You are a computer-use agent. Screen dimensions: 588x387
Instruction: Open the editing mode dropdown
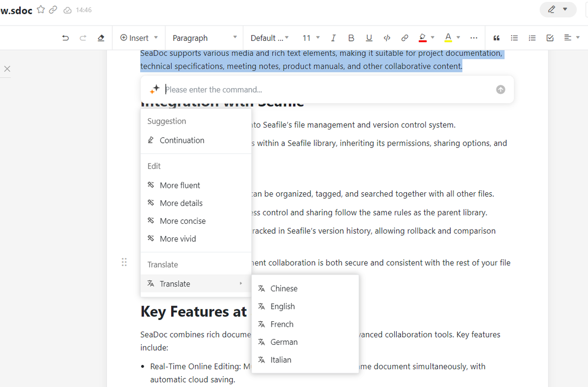click(558, 9)
